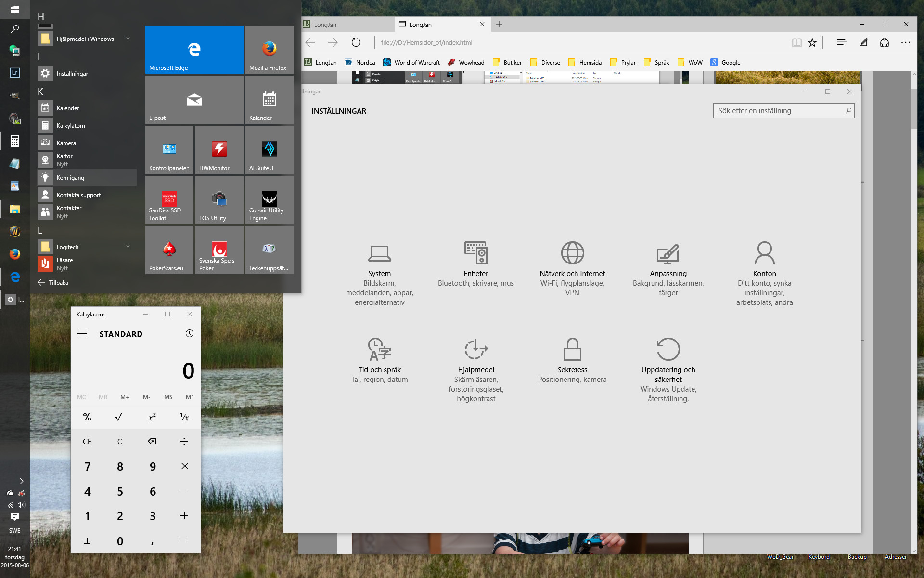Show hidden system tray icons
This screenshot has height=578, width=924.
[x=21, y=481]
